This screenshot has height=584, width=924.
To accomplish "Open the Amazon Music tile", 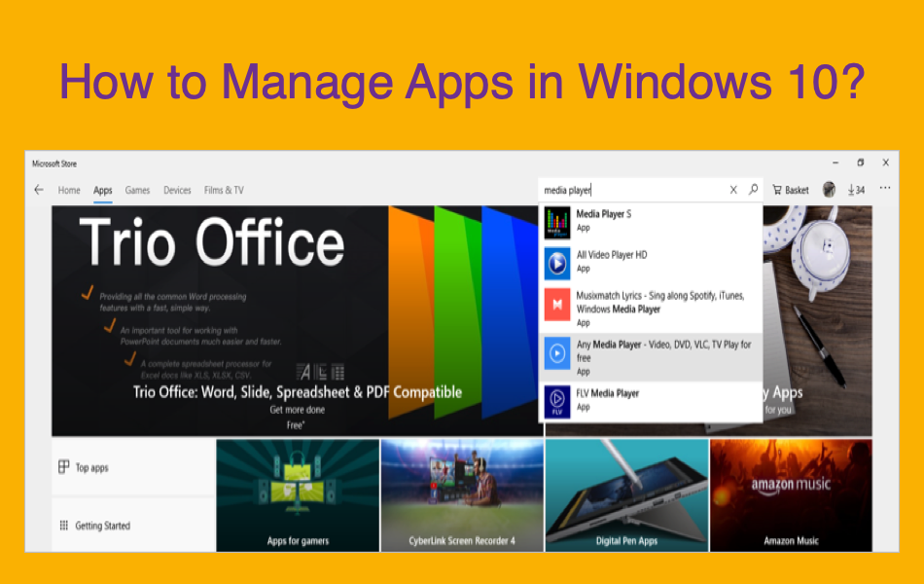I will click(x=791, y=495).
